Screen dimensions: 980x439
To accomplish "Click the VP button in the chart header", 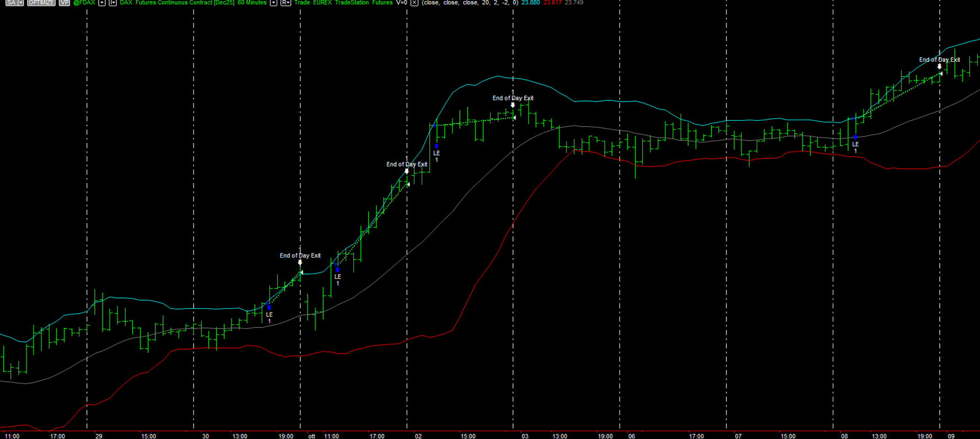I will (x=64, y=3).
